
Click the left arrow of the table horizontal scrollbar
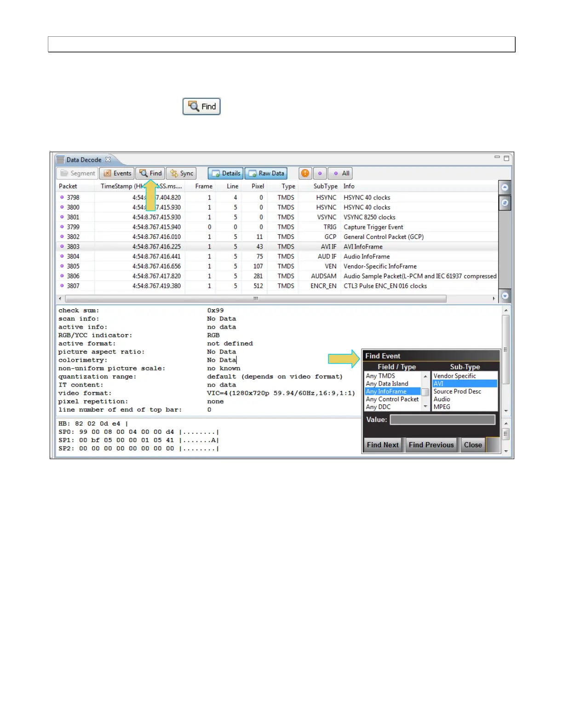point(60,299)
